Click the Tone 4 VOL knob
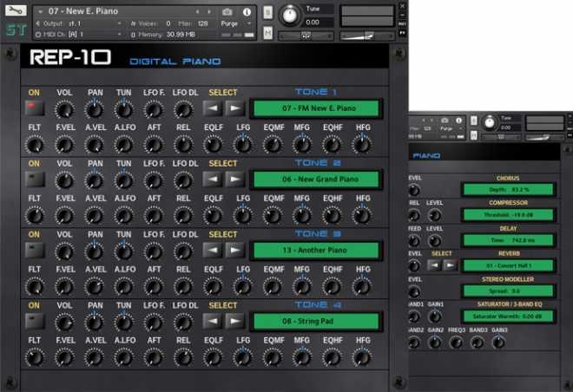573x392 pixels. coord(64,323)
